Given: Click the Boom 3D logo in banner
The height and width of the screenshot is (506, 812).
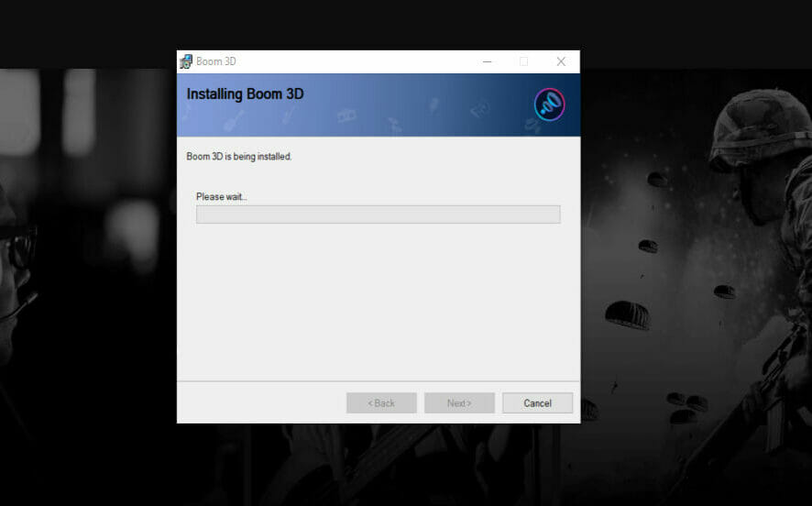Looking at the screenshot, I should 549,104.
